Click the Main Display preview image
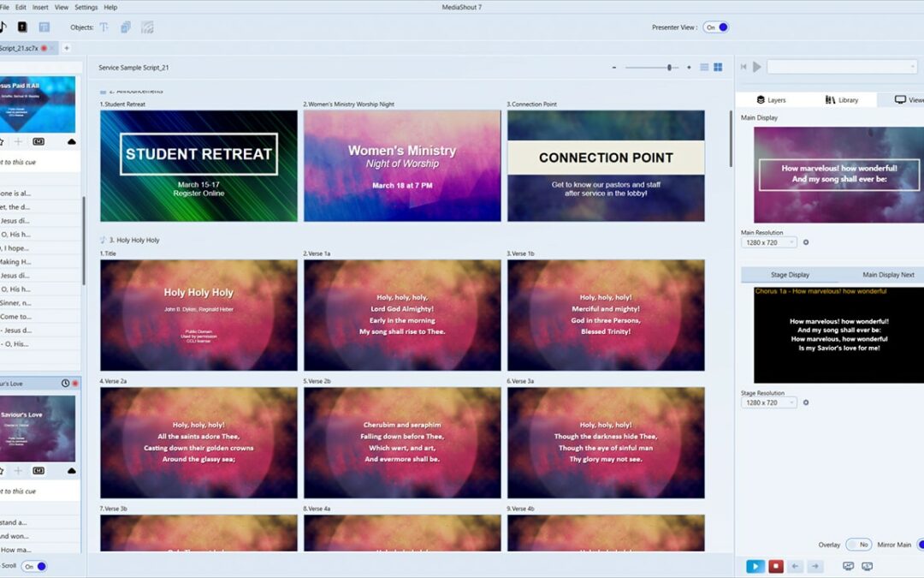The height and width of the screenshot is (578, 924). [838, 175]
